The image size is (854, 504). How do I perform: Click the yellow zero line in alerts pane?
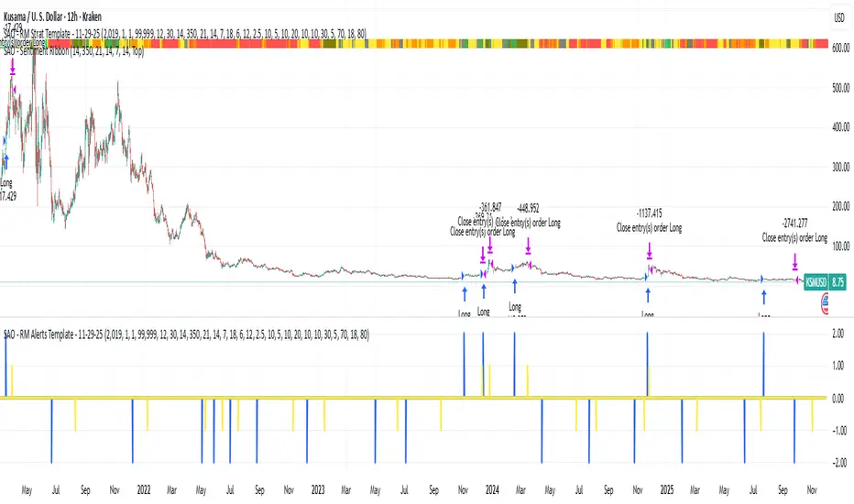413,398
